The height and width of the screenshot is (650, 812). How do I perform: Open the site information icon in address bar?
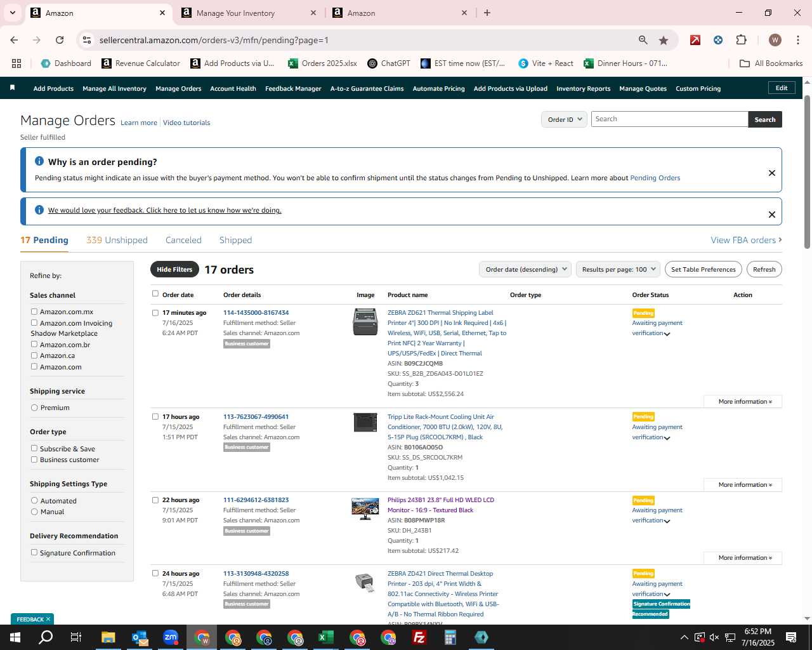(x=87, y=40)
